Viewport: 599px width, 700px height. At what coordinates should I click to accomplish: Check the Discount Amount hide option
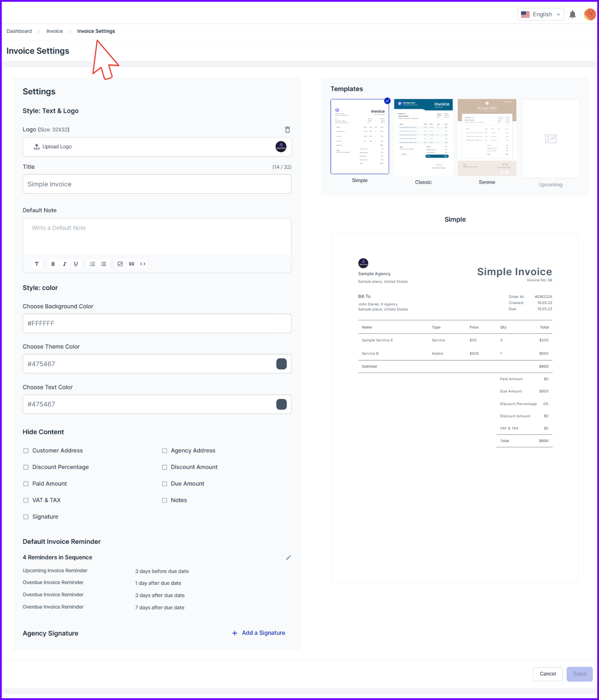[164, 467]
